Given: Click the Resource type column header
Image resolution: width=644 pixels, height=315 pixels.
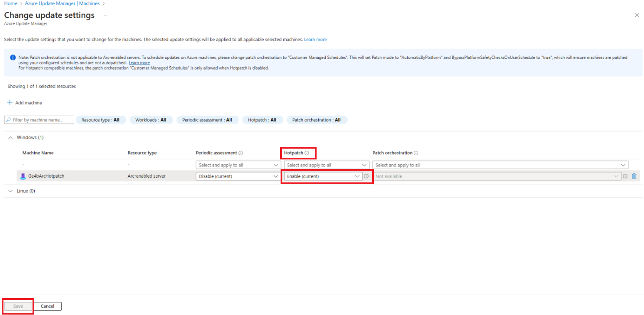Looking at the screenshot, I should [x=142, y=153].
